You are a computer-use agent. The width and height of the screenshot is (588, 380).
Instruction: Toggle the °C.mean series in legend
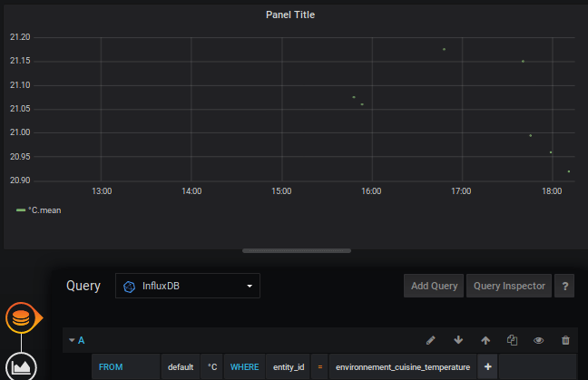click(44, 209)
